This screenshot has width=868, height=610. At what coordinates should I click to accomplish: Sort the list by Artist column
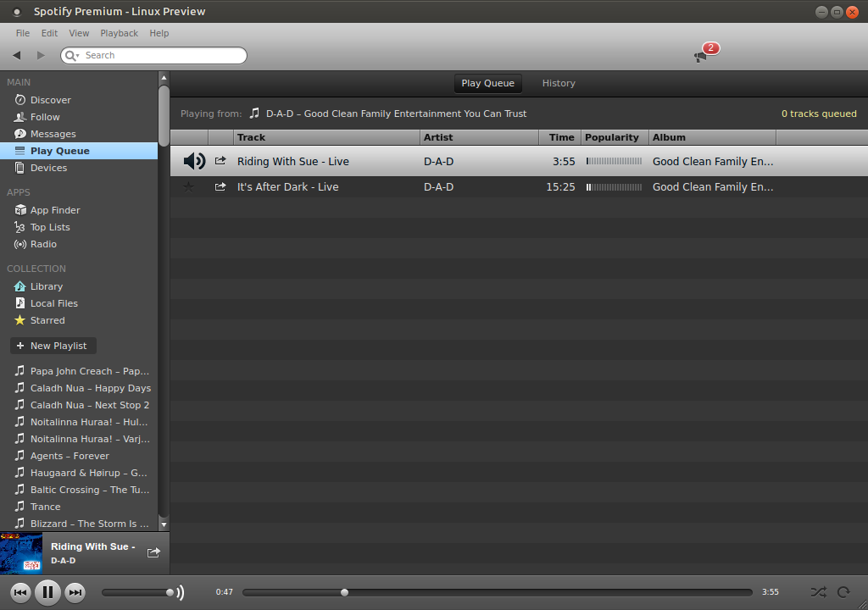478,137
